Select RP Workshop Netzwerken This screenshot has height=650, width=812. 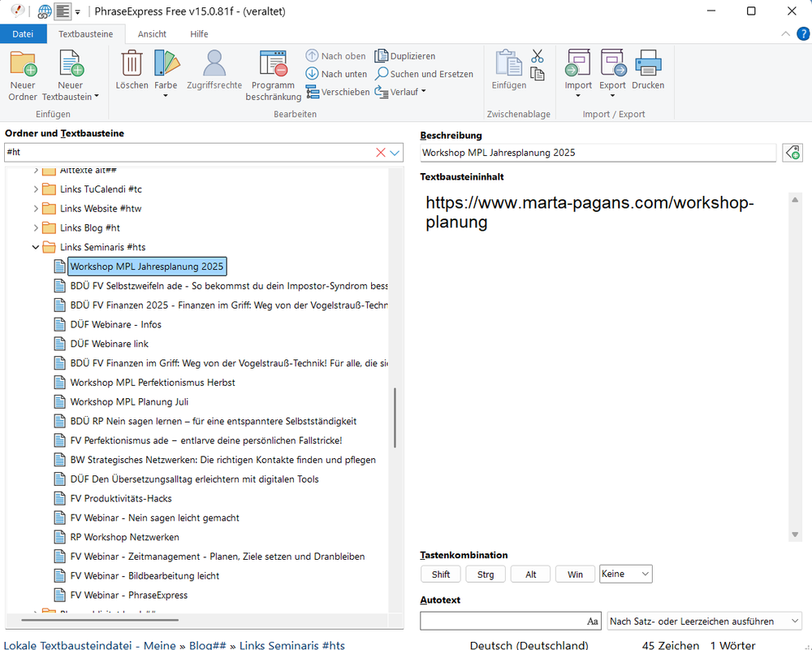(124, 537)
